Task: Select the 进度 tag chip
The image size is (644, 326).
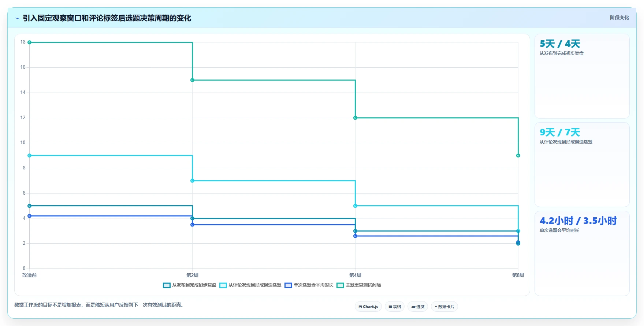Action: 418,307
